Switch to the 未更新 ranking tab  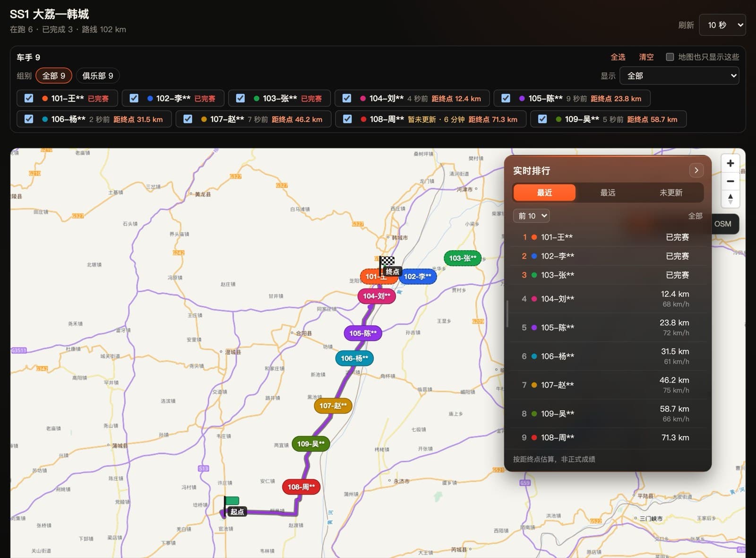click(x=671, y=193)
